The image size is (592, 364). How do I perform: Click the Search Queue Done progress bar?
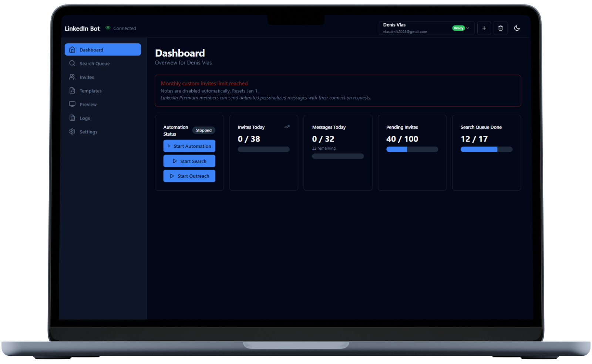(x=486, y=149)
